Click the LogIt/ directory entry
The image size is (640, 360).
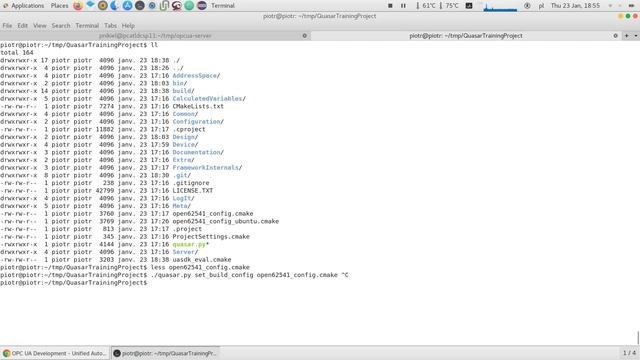[183, 198]
